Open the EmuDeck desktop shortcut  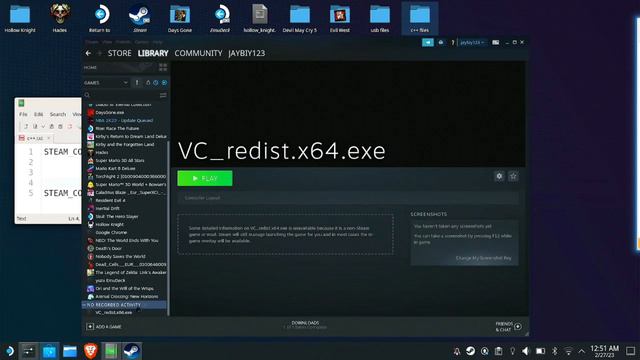(220, 18)
